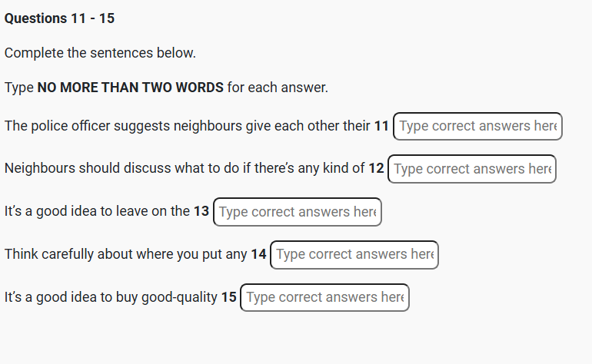Click 'Complete the sentences below' instruction
This screenshot has height=364, width=592.
pos(100,53)
